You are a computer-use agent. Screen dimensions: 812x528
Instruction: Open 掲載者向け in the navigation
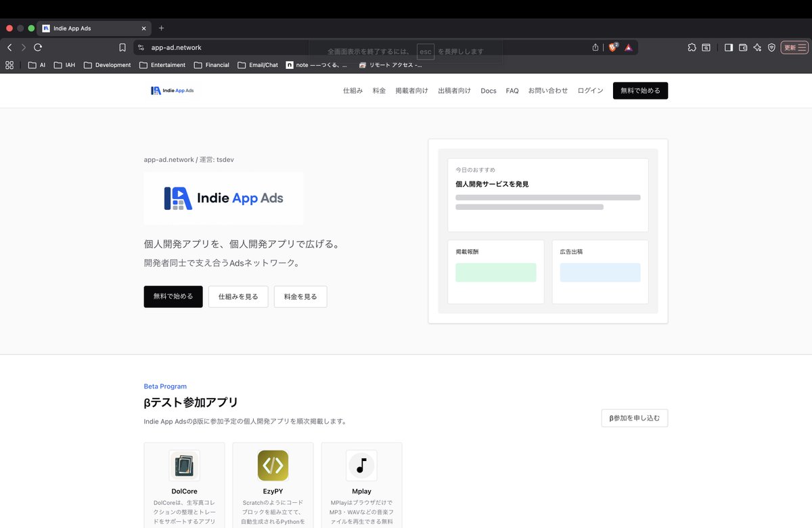coord(411,91)
